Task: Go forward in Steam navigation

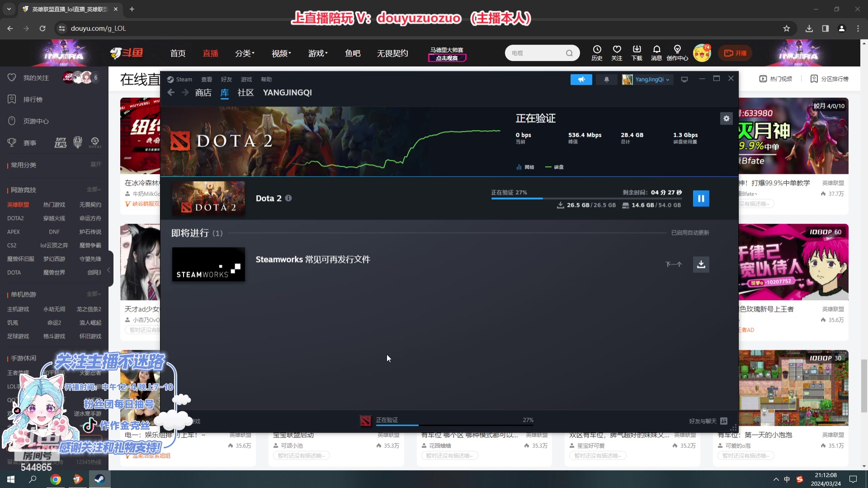Action: (x=185, y=93)
